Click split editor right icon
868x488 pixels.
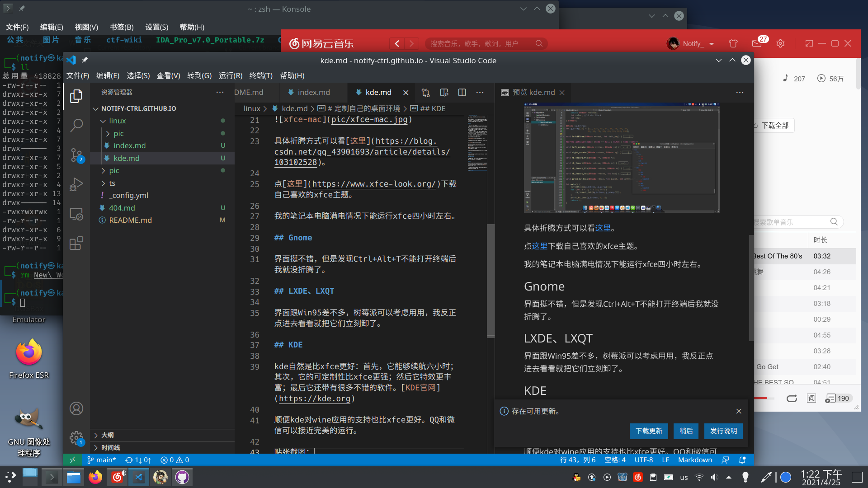[x=462, y=93]
